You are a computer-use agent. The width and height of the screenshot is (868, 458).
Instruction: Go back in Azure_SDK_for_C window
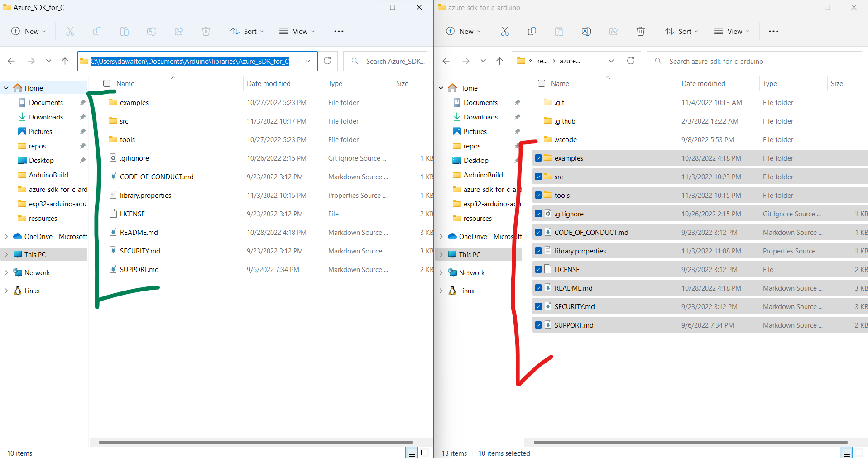[x=11, y=61]
